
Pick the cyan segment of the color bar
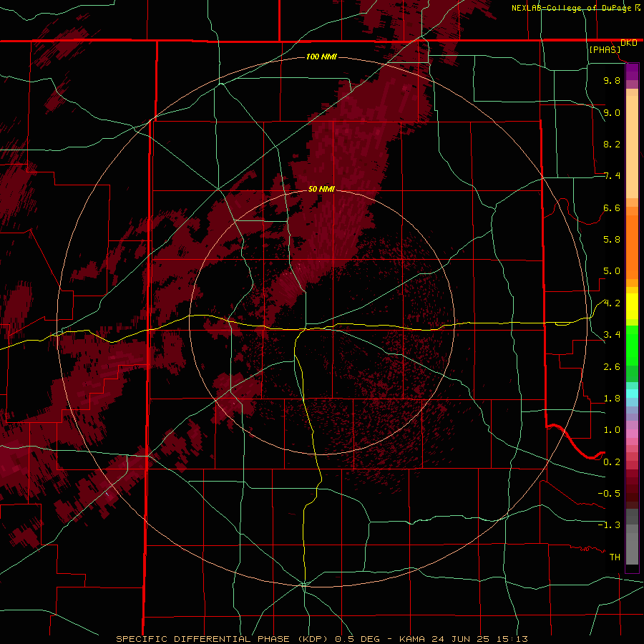tap(632, 394)
